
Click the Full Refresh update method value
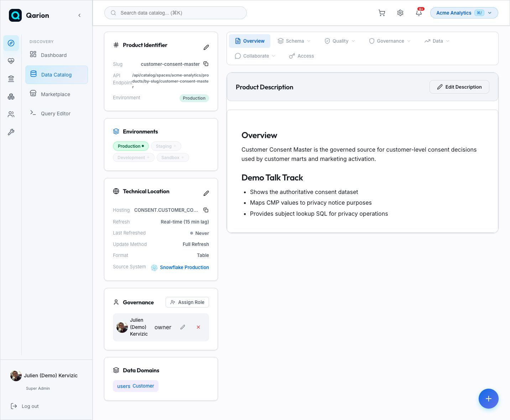tap(196, 244)
